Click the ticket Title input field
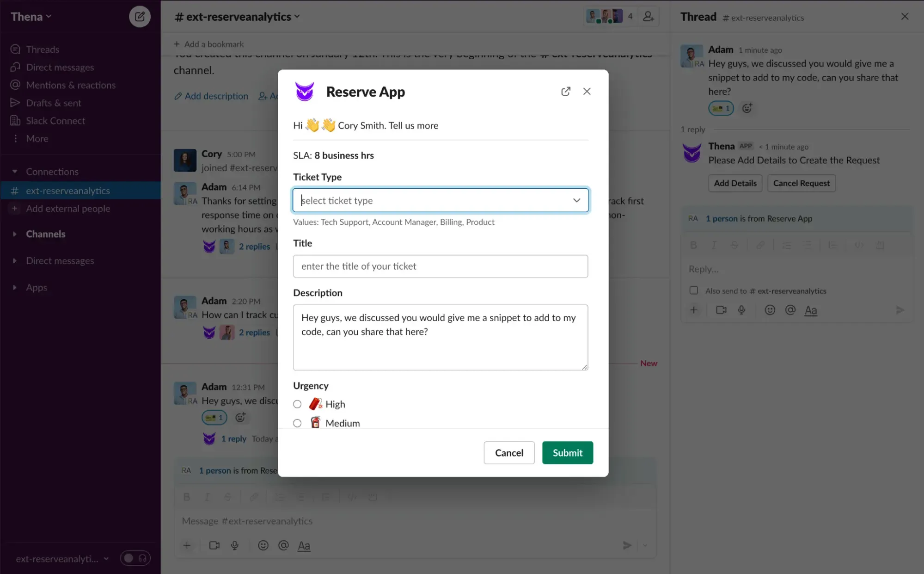Image resolution: width=924 pixels, height=574 pixels. tap(441, 266)
